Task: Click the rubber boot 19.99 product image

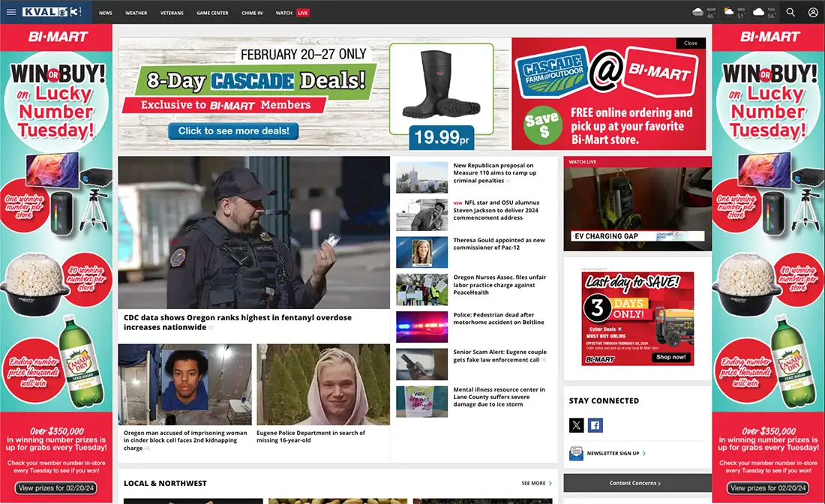Action: pos(442,88)
